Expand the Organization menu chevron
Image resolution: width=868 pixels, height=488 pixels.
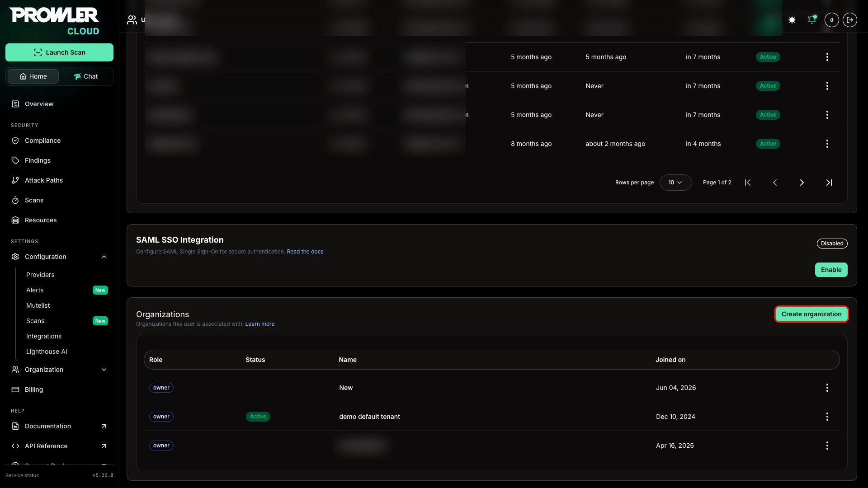pos(104,370)
